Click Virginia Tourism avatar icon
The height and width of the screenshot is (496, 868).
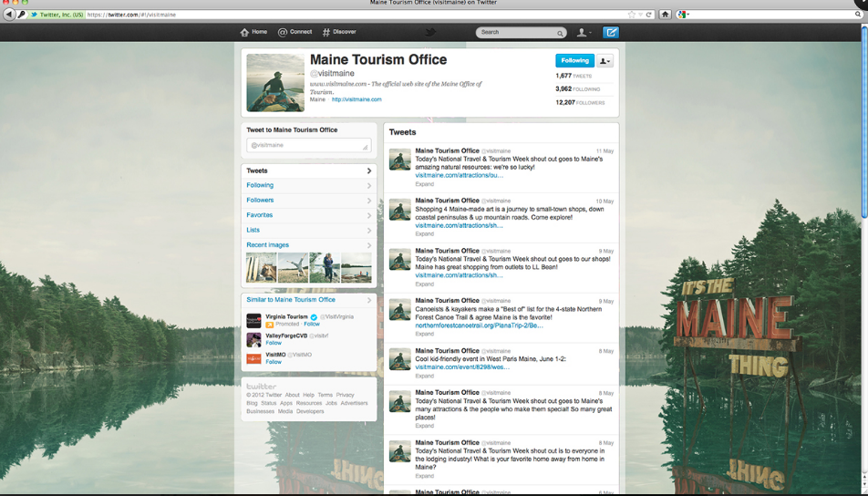pyautogui.click(x=253, y=321)
